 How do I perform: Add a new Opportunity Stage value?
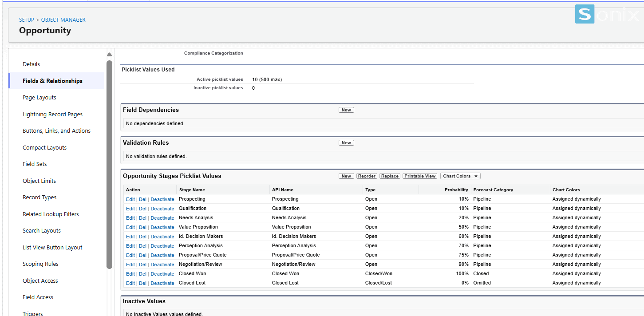point(346,176)
